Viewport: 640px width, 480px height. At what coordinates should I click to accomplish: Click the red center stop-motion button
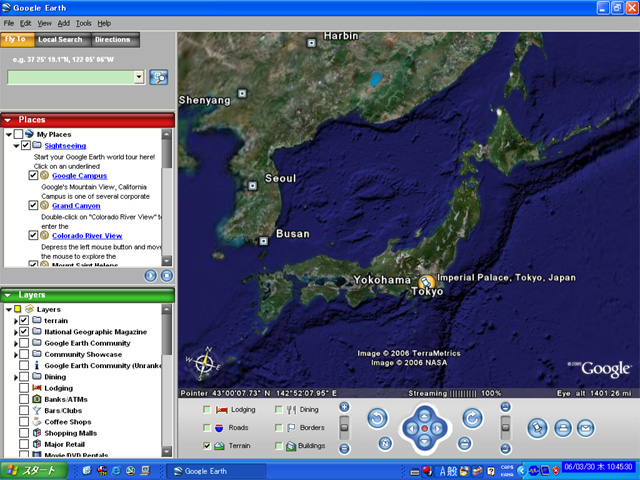424,429
